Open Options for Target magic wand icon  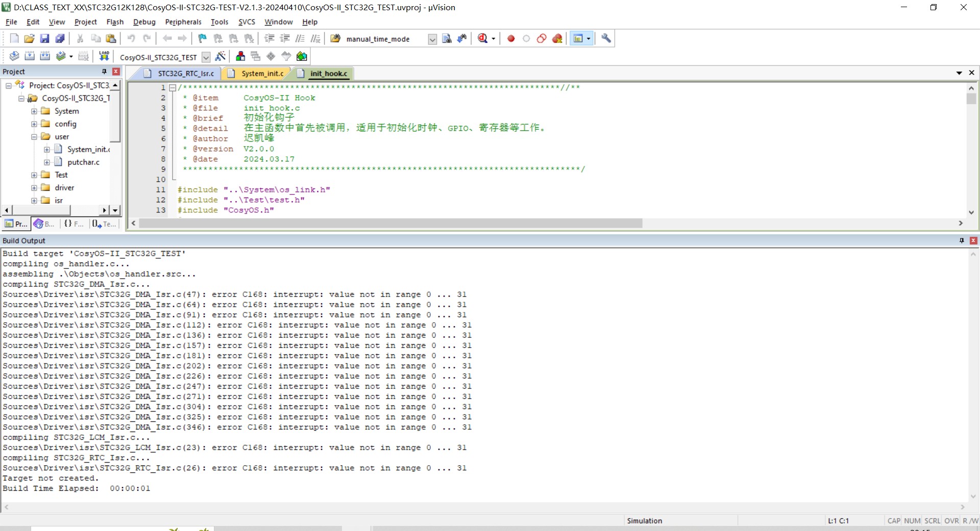[x=220, y=57]
